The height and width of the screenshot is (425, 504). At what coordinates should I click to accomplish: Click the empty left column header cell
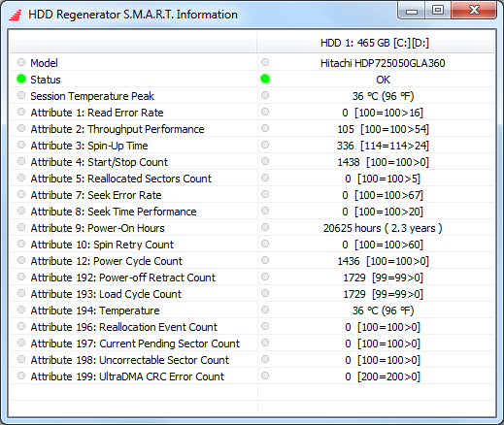pyautogui.click(x=133, y=43)
